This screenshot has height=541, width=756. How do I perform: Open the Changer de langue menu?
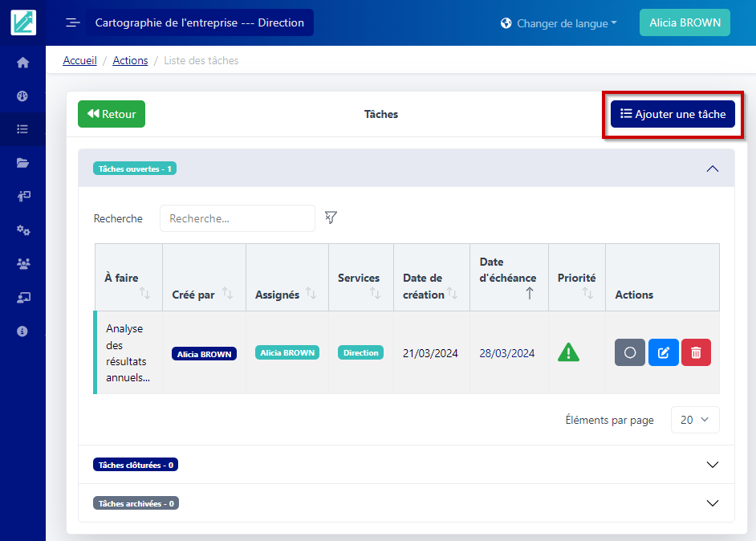tap(558, 23)
